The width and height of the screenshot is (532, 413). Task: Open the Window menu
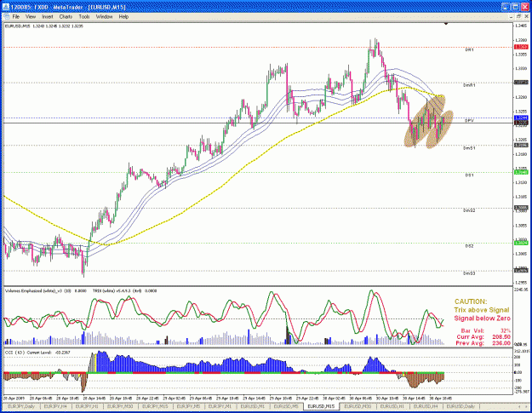click(x=104, y=17)
